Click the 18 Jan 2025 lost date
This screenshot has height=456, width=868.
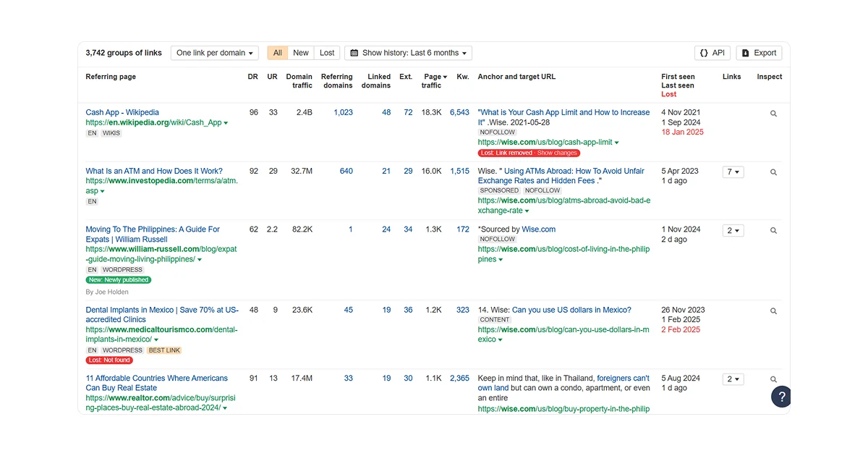(x=682, y=132)
